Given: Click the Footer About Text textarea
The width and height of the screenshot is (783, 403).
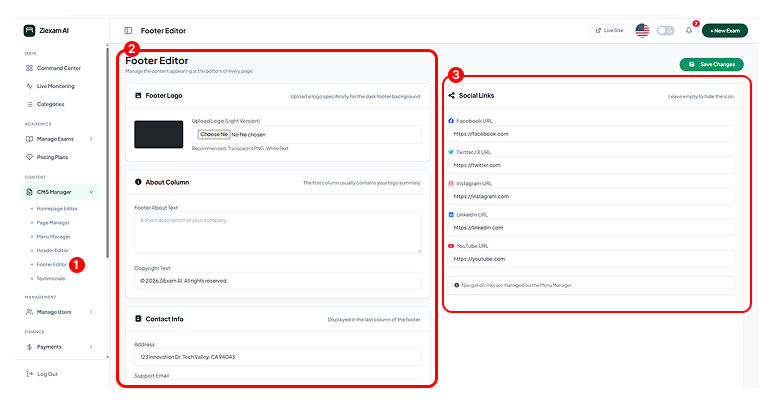Looking at the screenshot, I should tap(278, 232).
